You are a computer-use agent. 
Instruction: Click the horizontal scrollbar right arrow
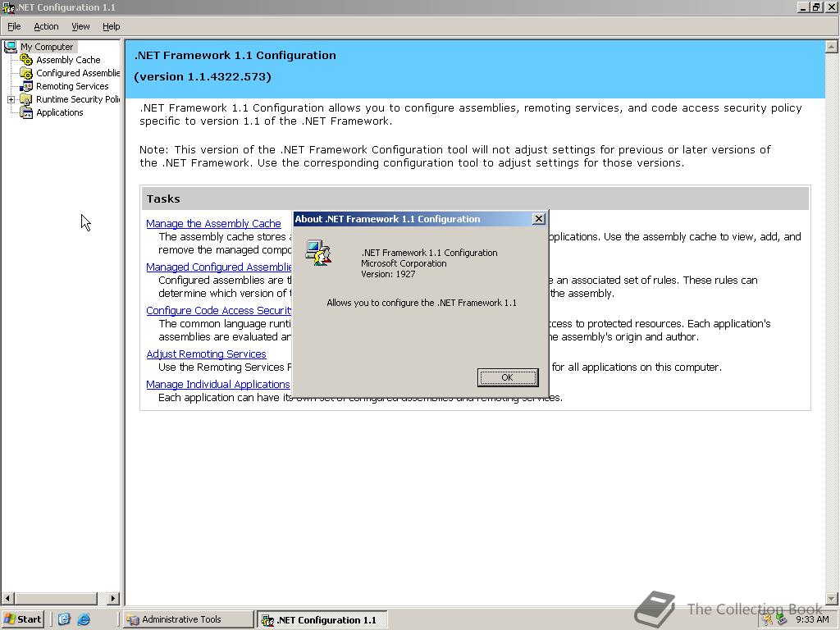point(114,598)
